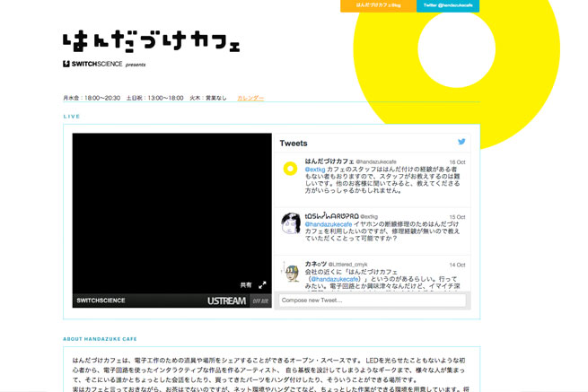Click the はんだづけカフェ site logo

coord(152,41)
